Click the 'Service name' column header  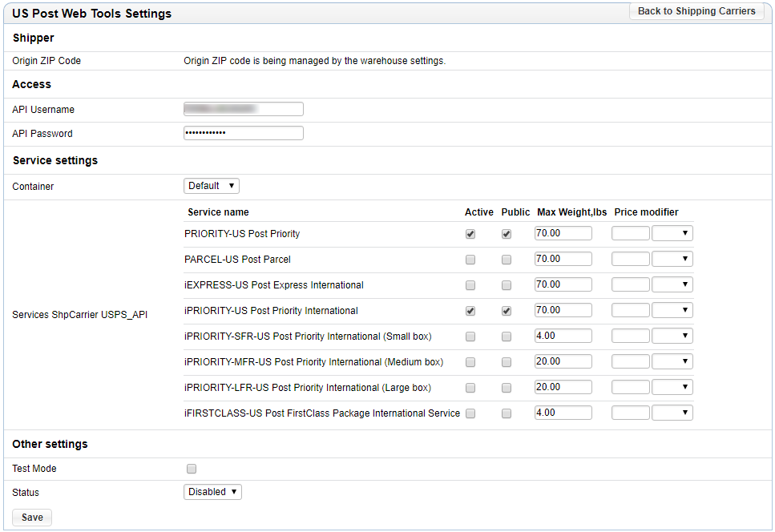pos(218,212)
